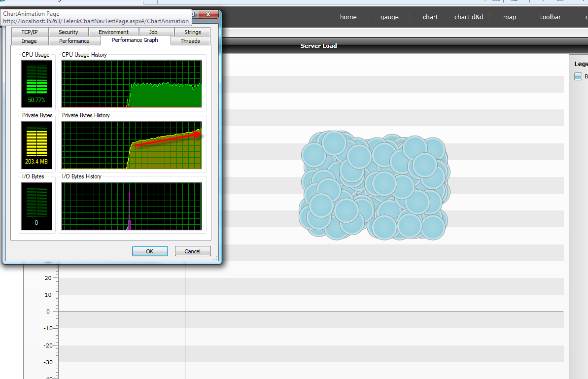
Task: Switch to the Security tab
Action: [x=68, y=32]
